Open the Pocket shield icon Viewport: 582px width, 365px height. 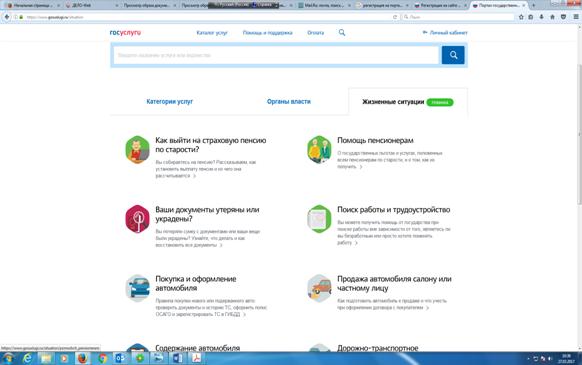point(563,17)
